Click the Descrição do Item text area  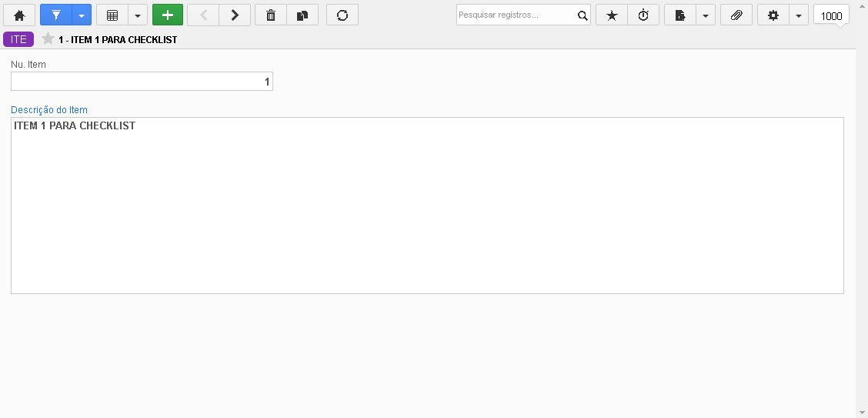tap(427, 206)
